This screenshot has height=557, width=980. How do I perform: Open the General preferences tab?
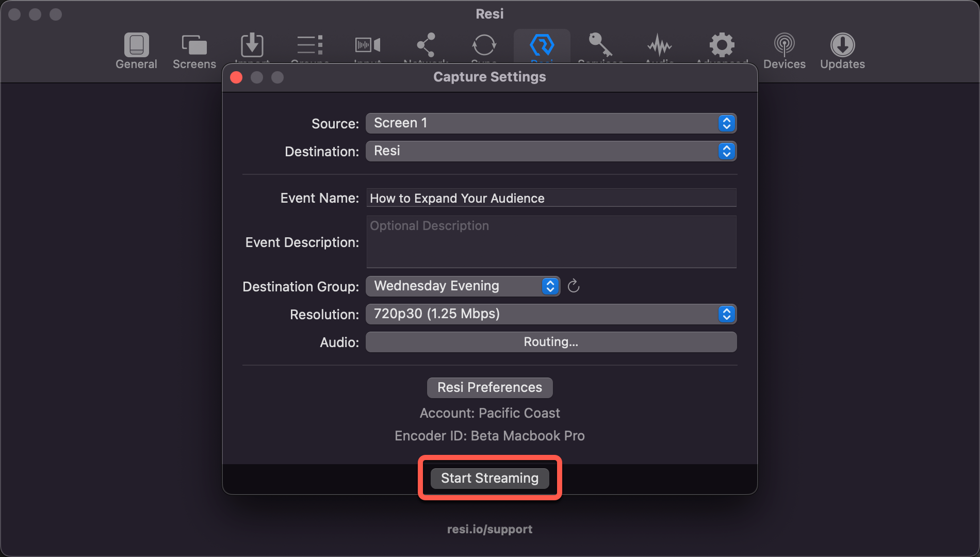[136, 49]
